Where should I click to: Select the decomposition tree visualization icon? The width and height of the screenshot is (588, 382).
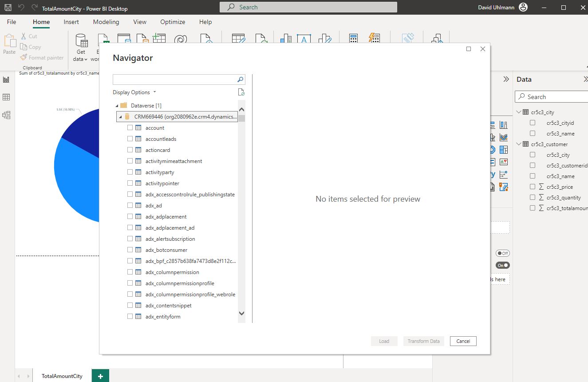pyautogui.click(x=503, y=174)
